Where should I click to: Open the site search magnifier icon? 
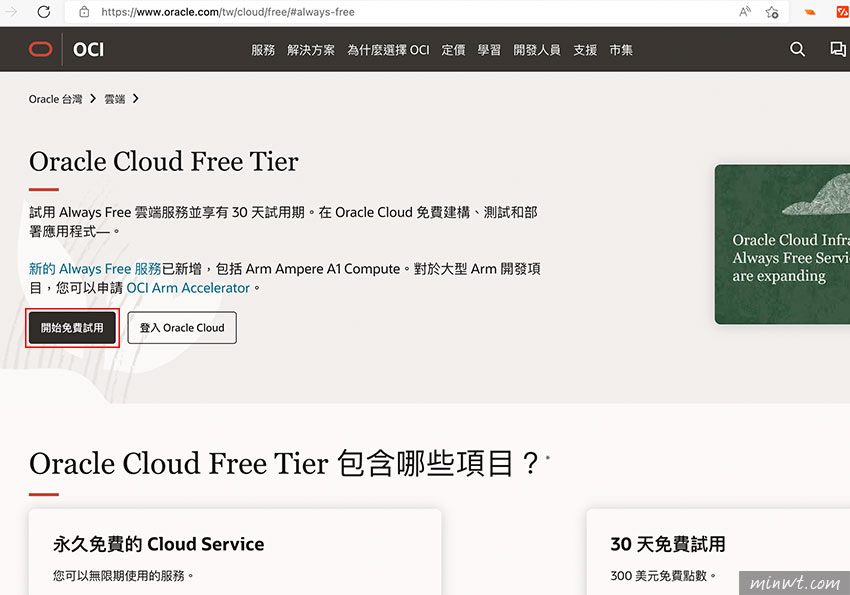pyautogui.click(x=797, y=49)
